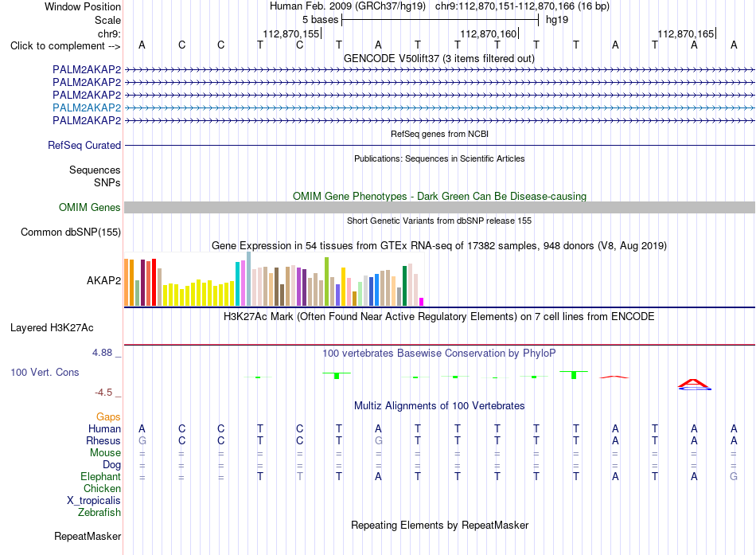Open 'Publications: Sequences in Scientific Articles' title
This screenshot has height=555, width=756.
click(x=439, y=158)
